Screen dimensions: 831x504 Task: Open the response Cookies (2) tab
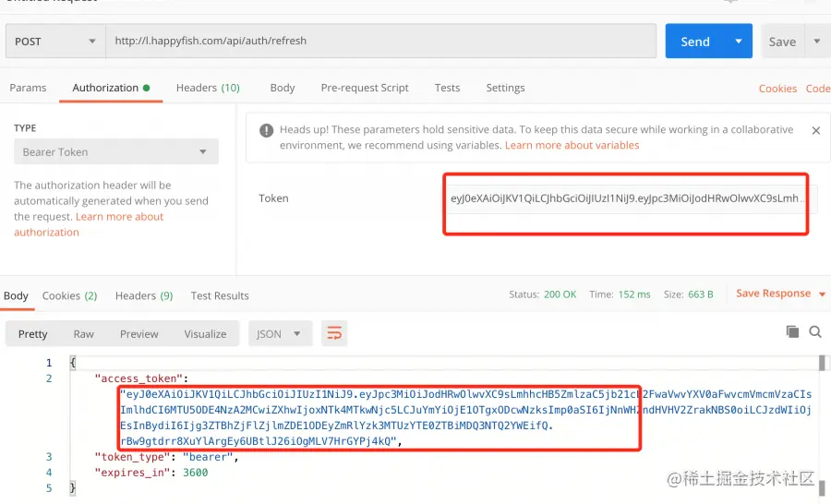70,295
